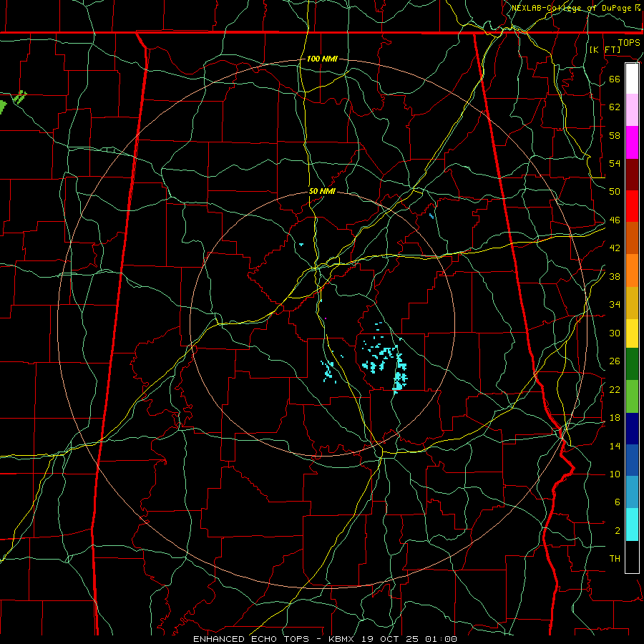Click the "22" legend value
Viewport: 644px width, 644px height.
pos(615,389)
